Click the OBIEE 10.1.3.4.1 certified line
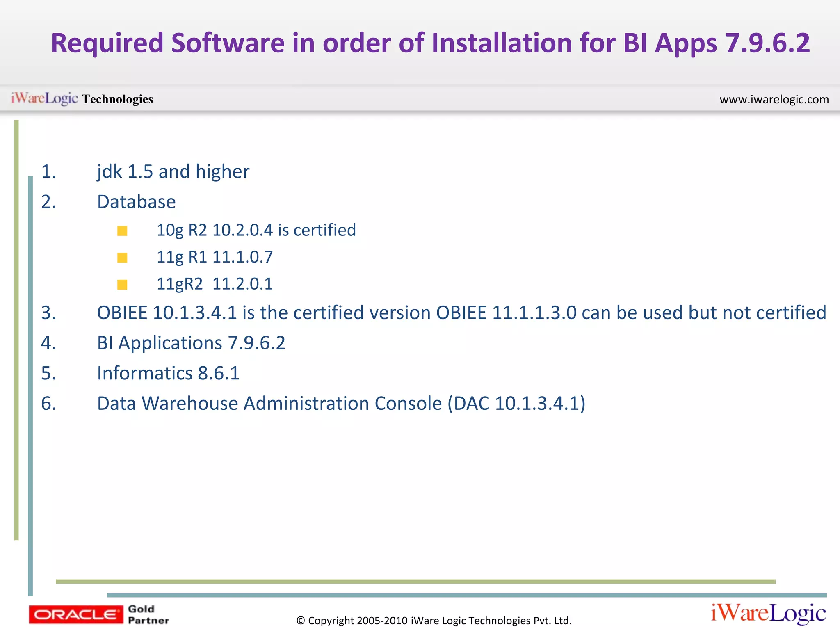The image size is (840, 630). click(x=461, y=313)
